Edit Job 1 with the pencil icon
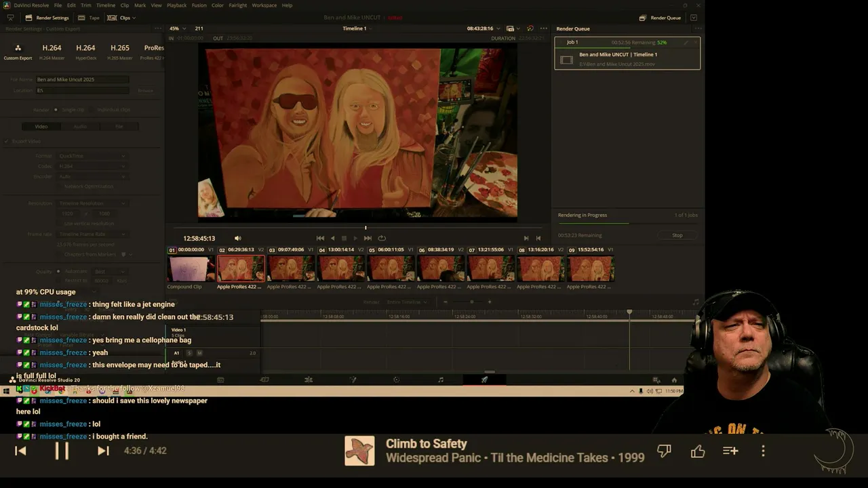This screenshot has height=488, width=868. click(686, 42)
